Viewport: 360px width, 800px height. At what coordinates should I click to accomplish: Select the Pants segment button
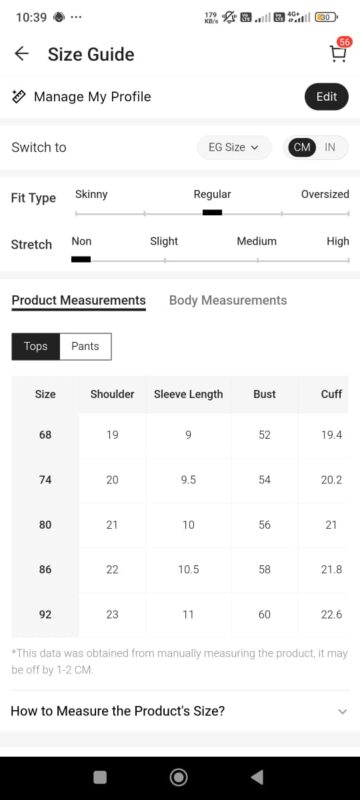point(85,346)
